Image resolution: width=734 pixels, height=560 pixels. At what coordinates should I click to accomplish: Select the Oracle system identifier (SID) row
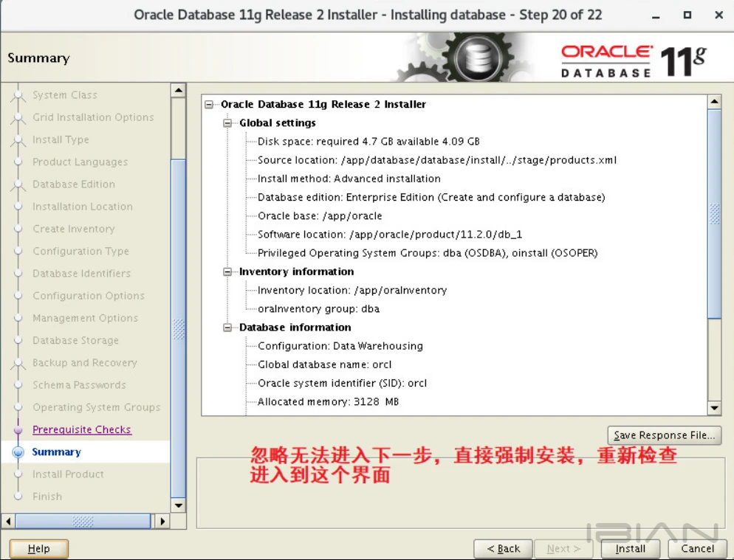click(x=343, y=383)
